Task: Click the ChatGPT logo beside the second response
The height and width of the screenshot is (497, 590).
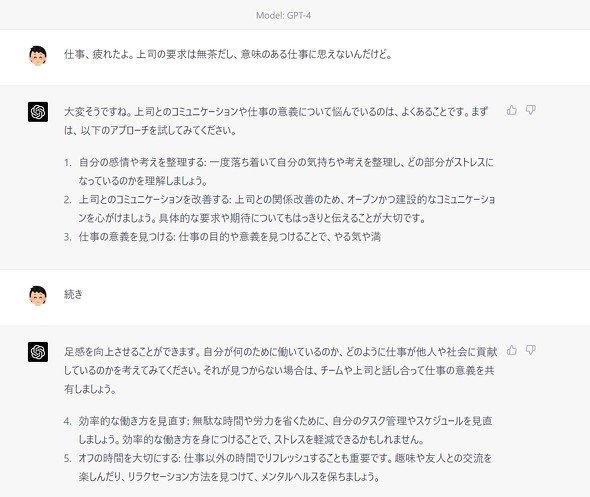Action: point(38,352)
